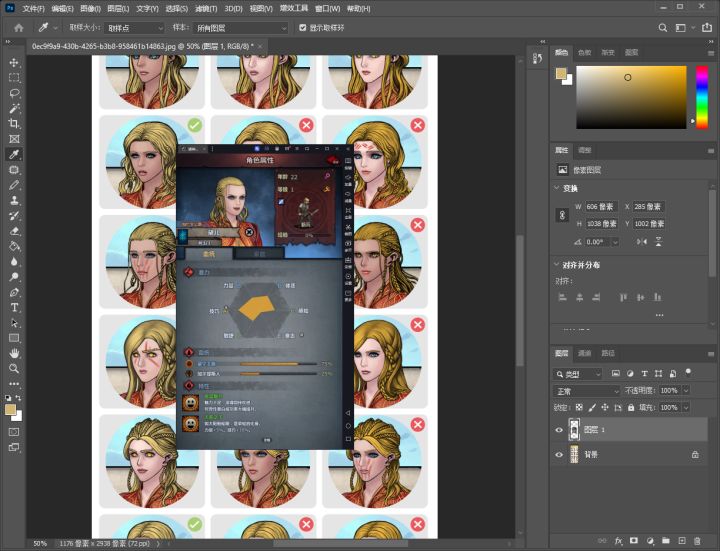Image resolution: width=720 pixels, height=551 pixels.
Task: Select the Lasso tool
Action: tap(14, 93)
